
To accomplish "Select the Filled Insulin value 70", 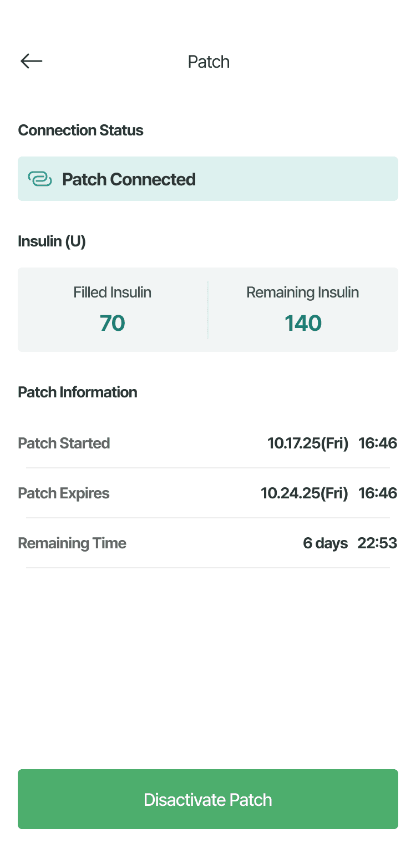I will (112, 323).
